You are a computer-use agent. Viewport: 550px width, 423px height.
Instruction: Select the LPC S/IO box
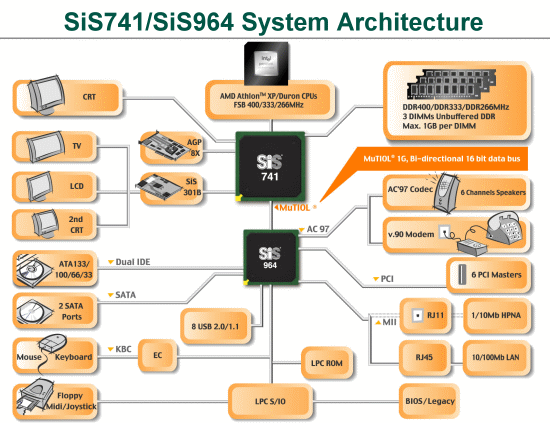(x=270, y=401)
